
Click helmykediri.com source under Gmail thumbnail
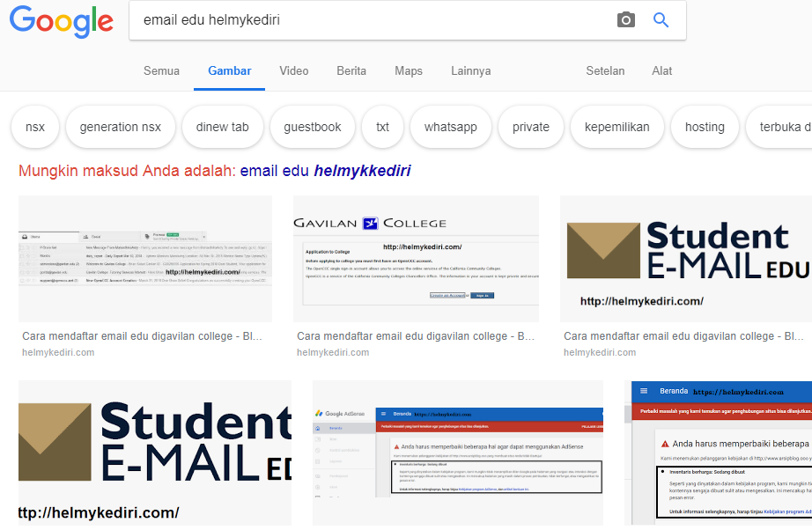click(58, 352)
